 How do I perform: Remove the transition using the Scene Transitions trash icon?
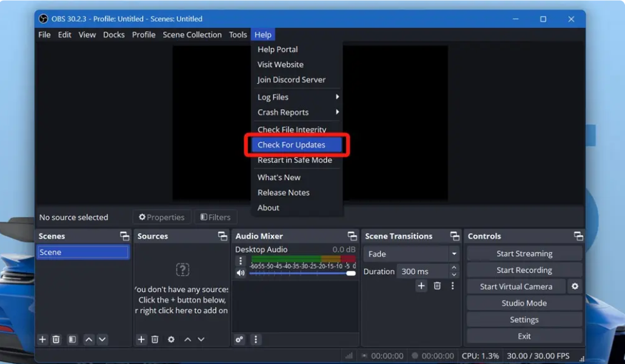pos(437,285)
